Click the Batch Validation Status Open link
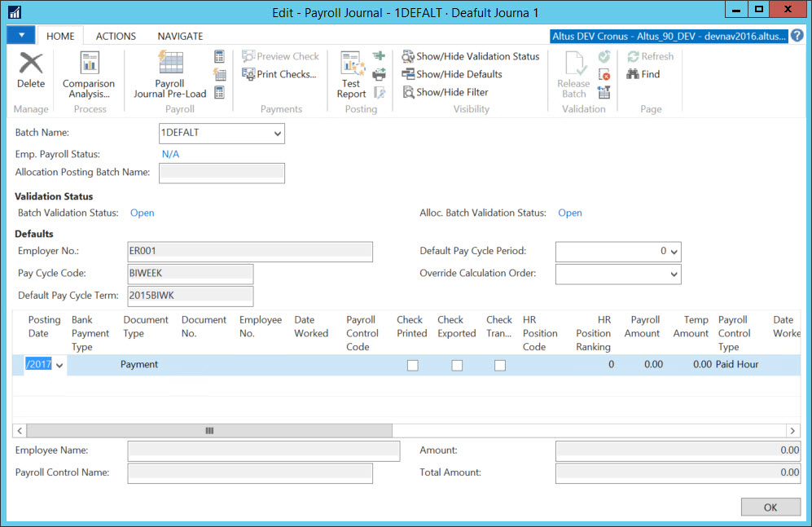 (x=143, y=213)
